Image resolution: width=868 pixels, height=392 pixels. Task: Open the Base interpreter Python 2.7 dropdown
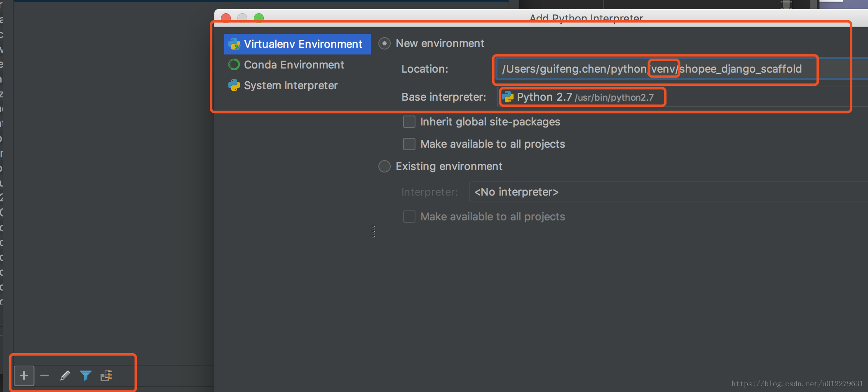pos(680,97)
